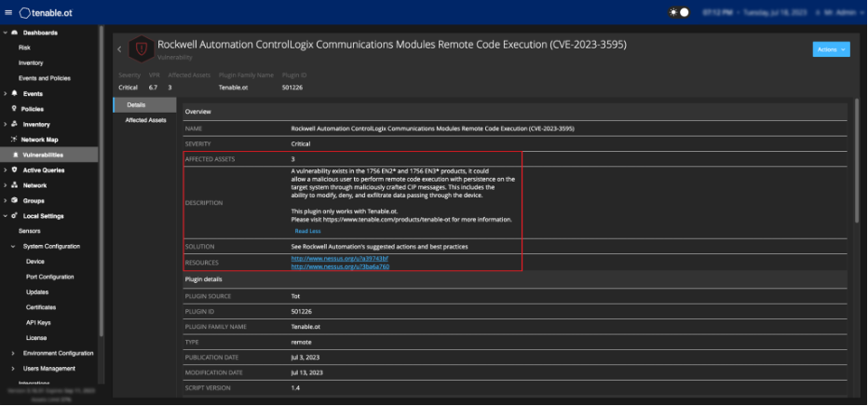Select Policies in the sidebar

point(33,109)
